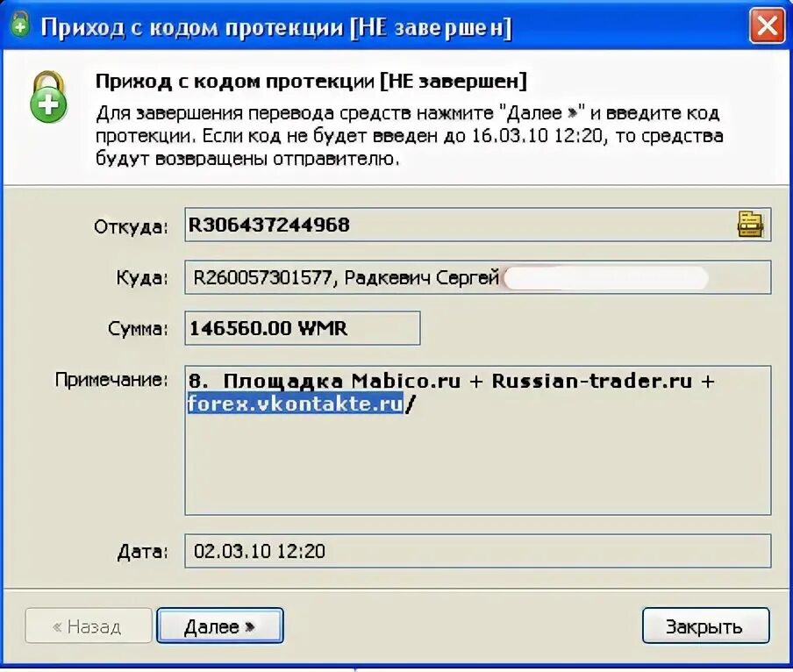Screen dimensions: 793x672
Task: Select the Сумма amount field
Action: pos(300,327)
